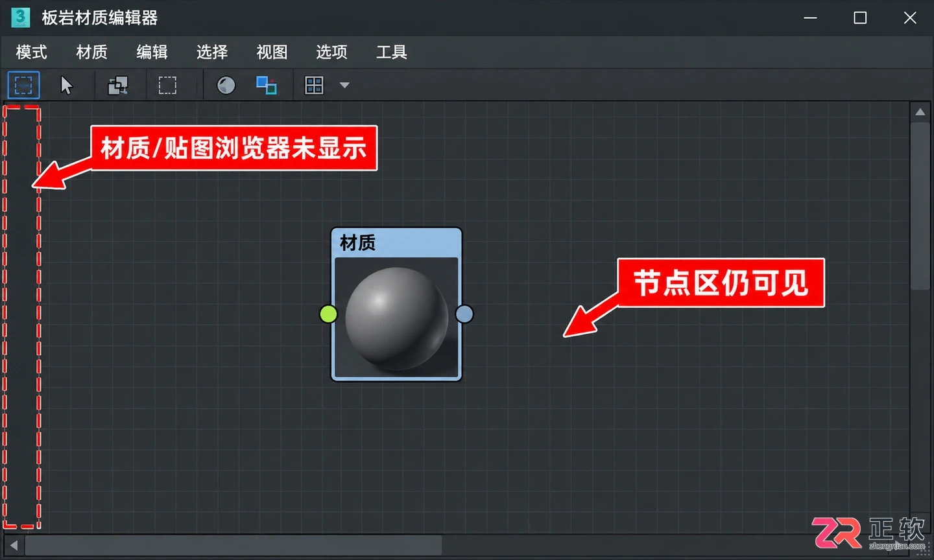This screenshot has width=934, height=560.
Task: Expand the toolbar dropdown arrow
Action: coord(344,85)
